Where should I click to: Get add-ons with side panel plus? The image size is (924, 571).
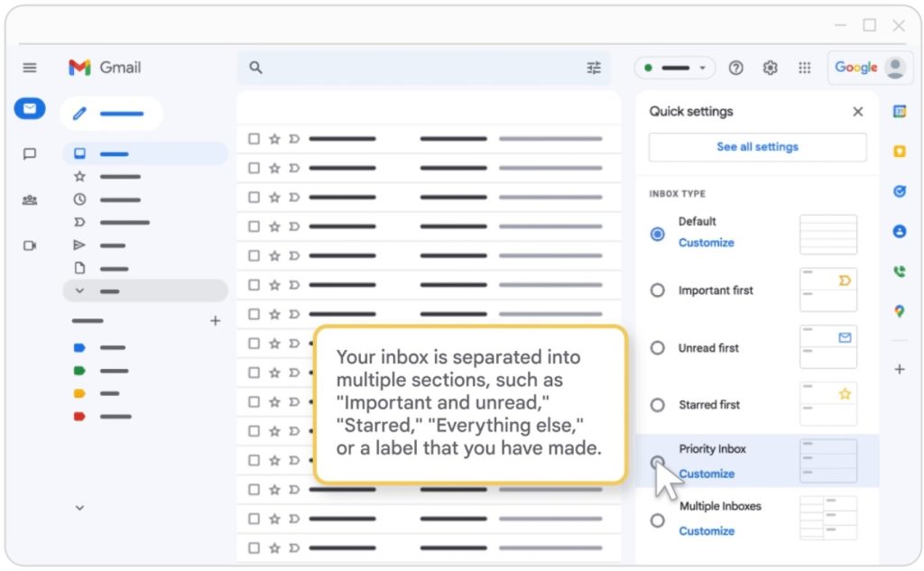pos(900,370)
